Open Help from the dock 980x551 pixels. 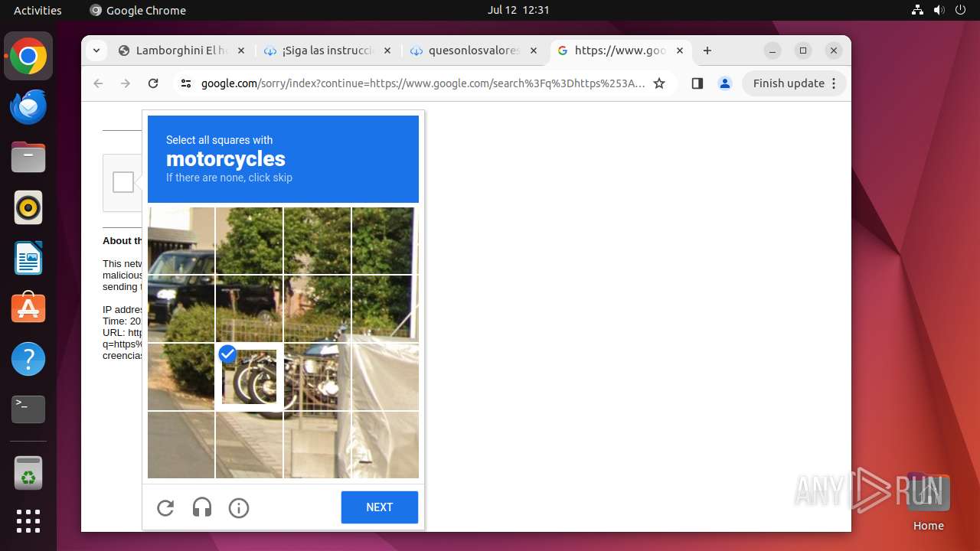tap(28, 359)
